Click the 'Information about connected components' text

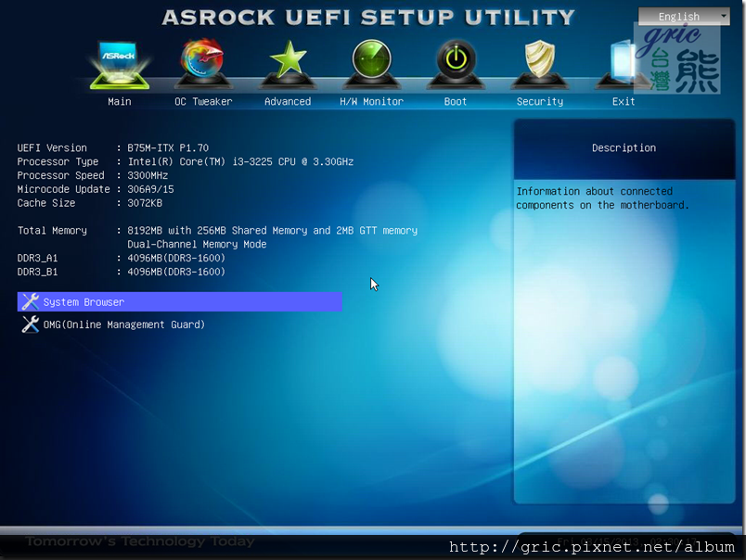(x=602, y=198)
